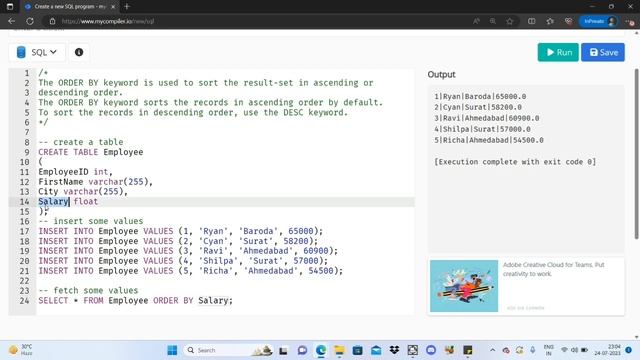Open browser essentials heart icon
The image size is (640, 360).
(x=568, y=21)
